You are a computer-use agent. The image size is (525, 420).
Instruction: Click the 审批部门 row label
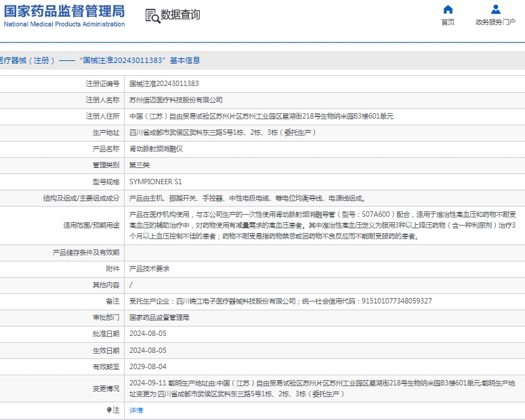[x=106, y=318]
